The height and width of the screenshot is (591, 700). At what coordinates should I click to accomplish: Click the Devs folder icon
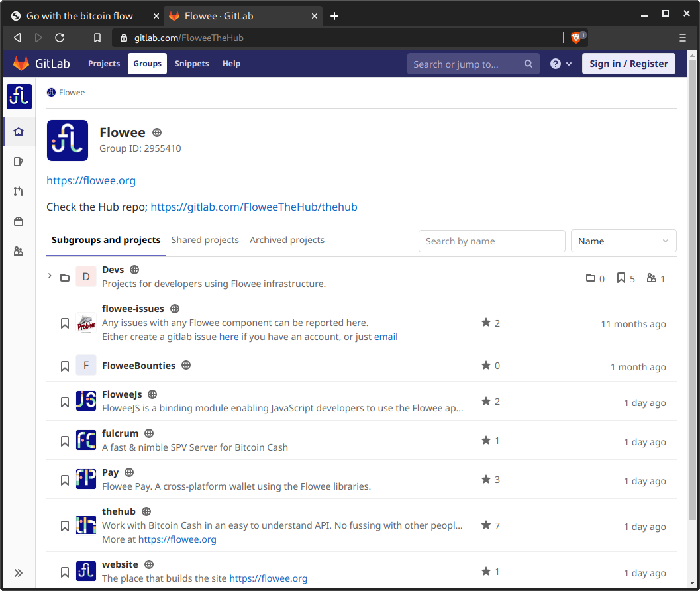pos(65,278)
